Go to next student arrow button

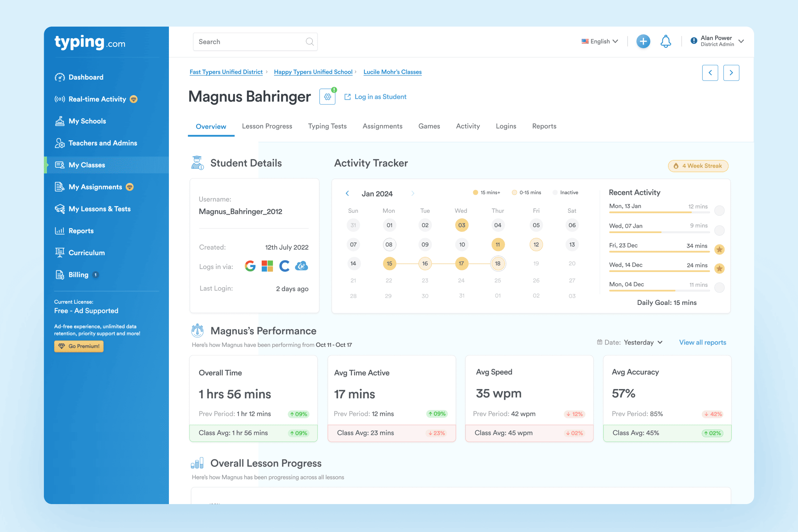(731, 72)
